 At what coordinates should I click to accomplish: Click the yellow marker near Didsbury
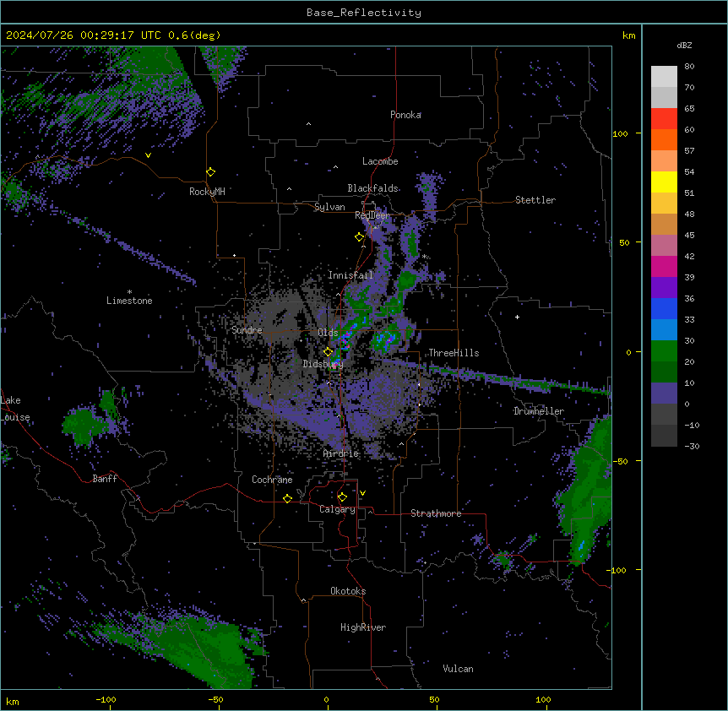point(328,352)
